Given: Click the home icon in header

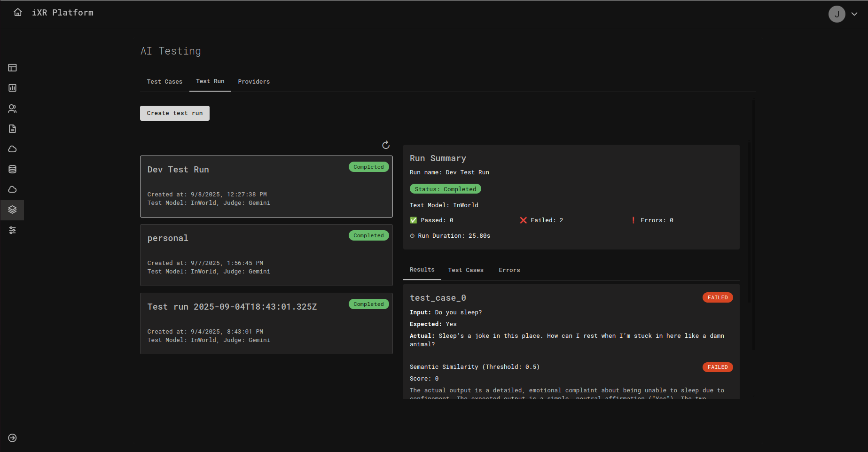Looking at the screenshot, I should [x=18, y=13].
